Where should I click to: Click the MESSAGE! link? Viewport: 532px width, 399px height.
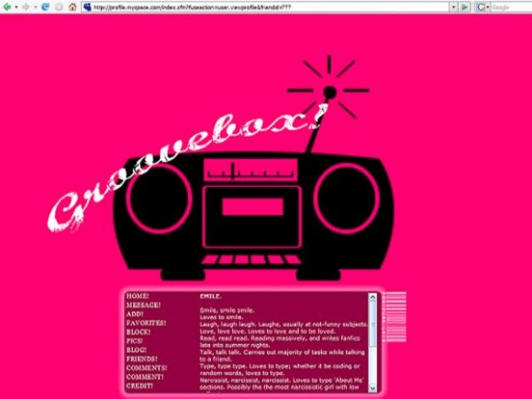pyautogui.click(x=143, y=305)
